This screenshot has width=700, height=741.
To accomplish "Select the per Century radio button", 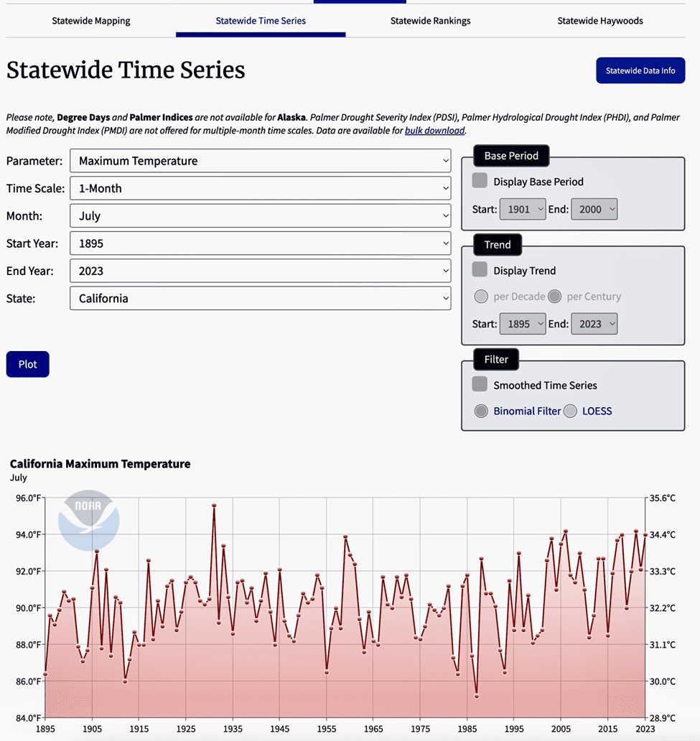I will [x=554, y=297].
